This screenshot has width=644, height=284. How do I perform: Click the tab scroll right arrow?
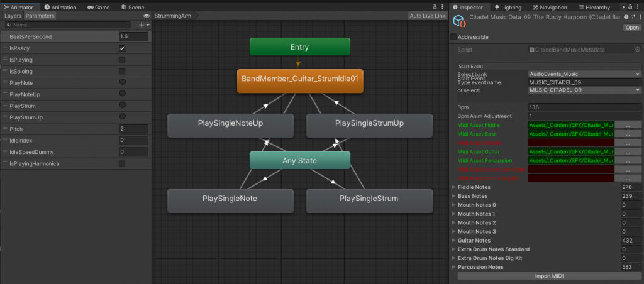click(x=623, y=7)
